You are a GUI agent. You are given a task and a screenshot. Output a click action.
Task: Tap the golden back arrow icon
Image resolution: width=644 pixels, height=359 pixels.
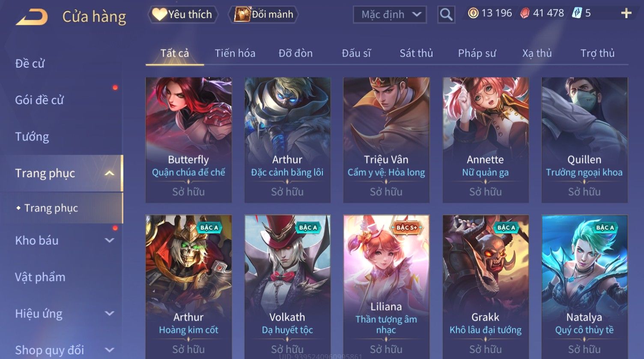pyautogui.click(x=32, y=17)
